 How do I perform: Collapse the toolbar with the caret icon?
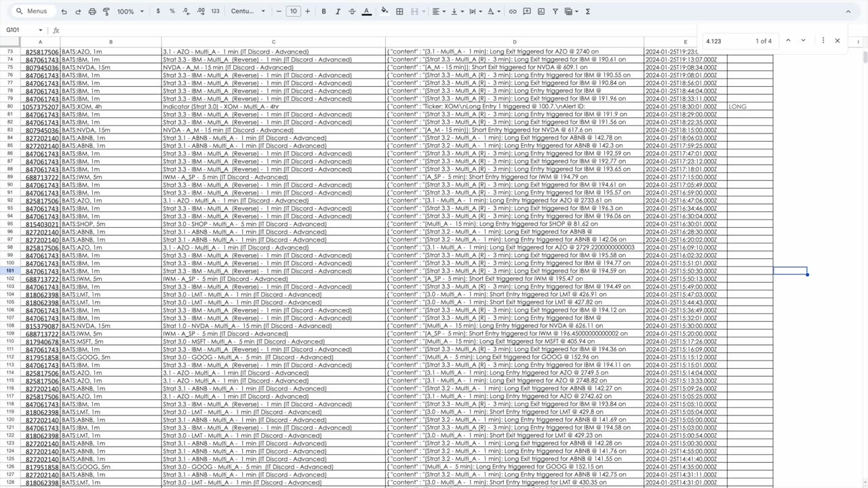pos(848,12)
